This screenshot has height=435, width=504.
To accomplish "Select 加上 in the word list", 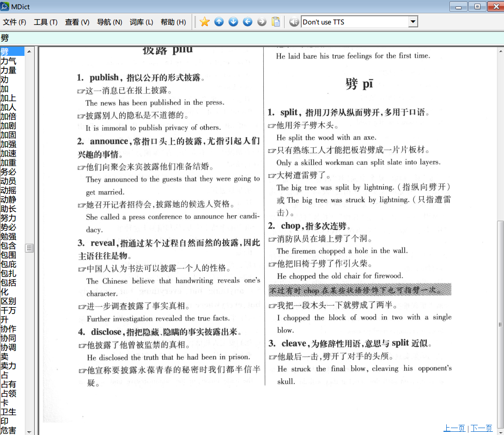I will tap(8, 98).
